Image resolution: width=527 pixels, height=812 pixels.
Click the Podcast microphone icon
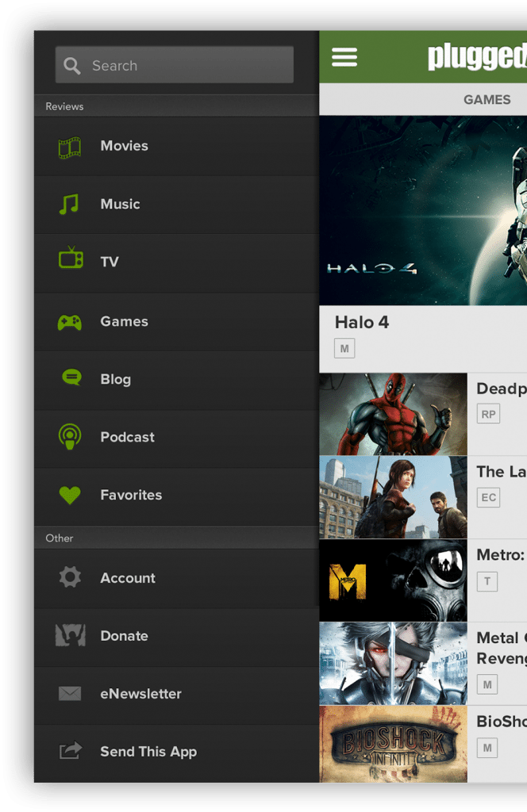coord(70,437)
